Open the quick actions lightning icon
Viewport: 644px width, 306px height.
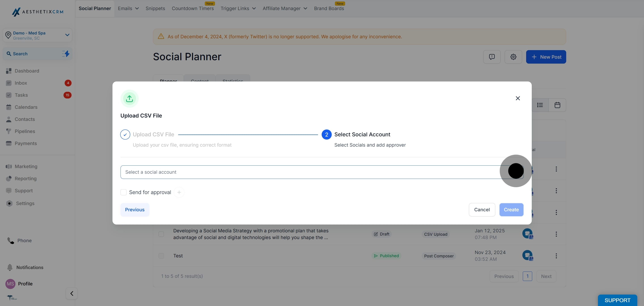tap(66, 53)
